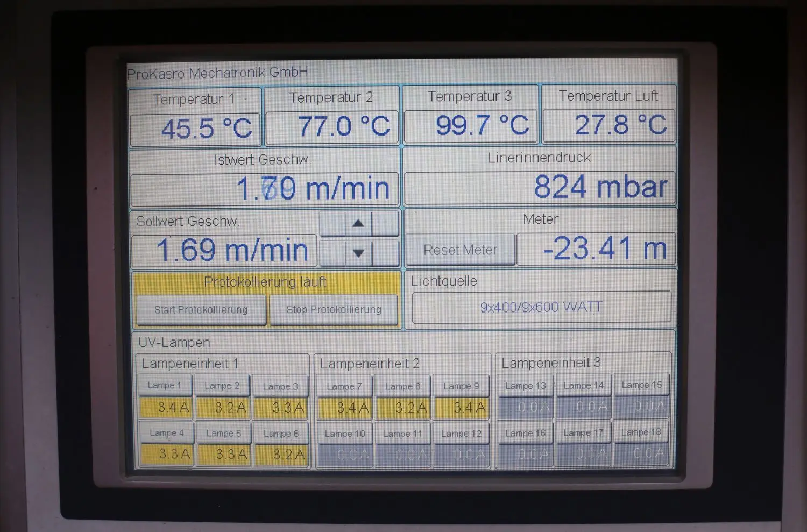Screen dimensions: 807x532
Task: Toggle Lampe 4 button
Action: [x=167, y=433]
